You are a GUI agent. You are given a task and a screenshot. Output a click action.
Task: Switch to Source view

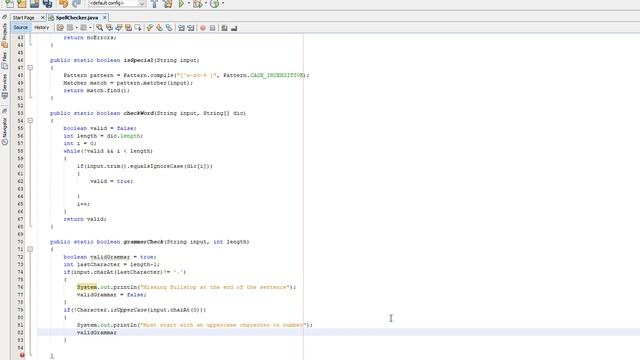20,28
